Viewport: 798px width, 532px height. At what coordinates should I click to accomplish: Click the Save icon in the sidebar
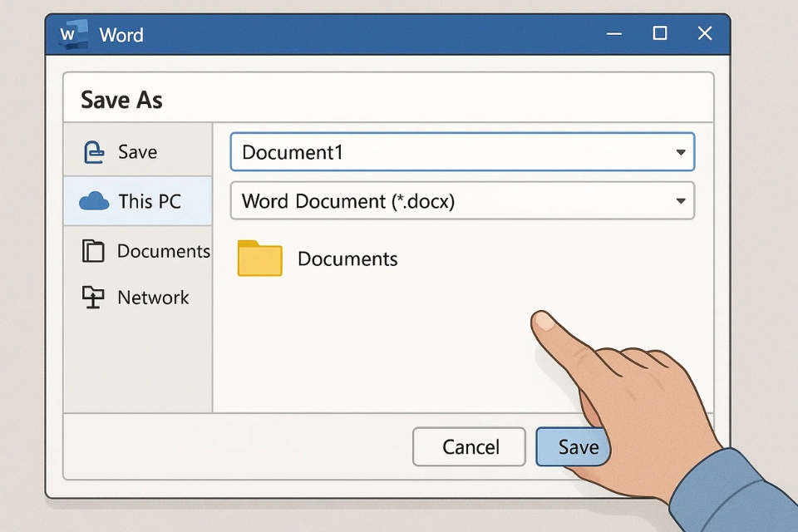[x=94, y=152]
